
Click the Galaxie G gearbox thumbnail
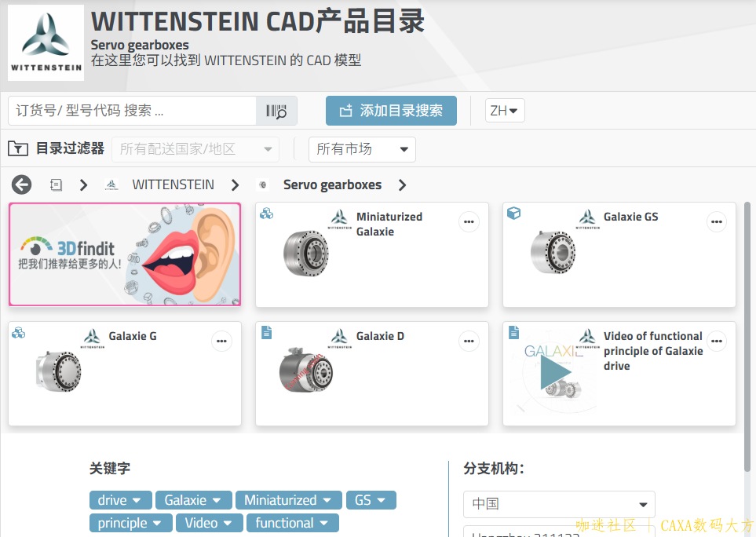coord(58,371)
